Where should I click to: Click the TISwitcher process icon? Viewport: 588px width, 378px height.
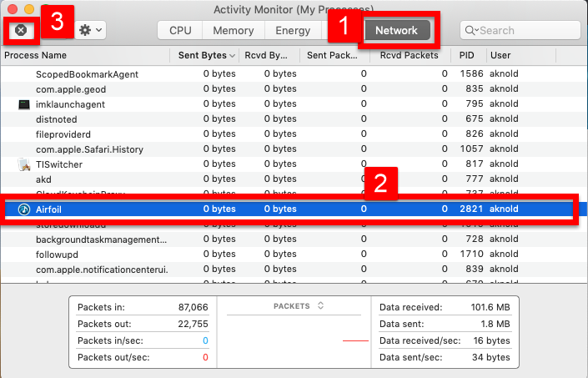pyautogui.click(x=24, y=164)
